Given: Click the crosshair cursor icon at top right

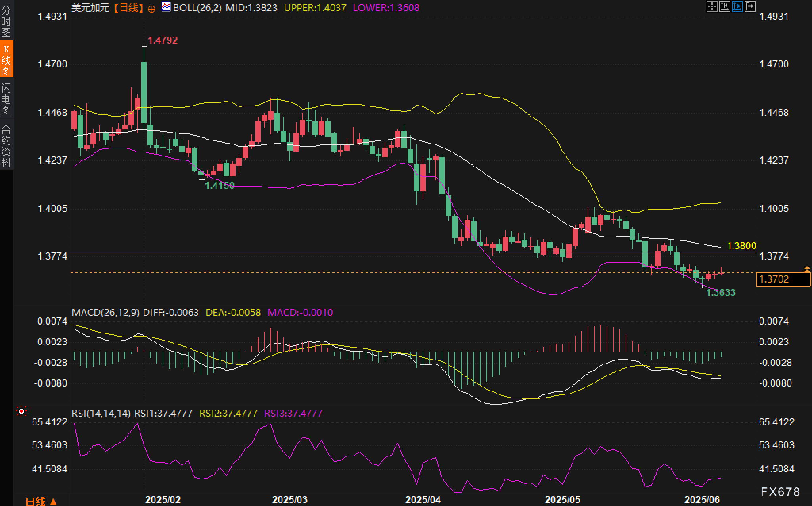Looking at the screenshot, I should (712, 6).
